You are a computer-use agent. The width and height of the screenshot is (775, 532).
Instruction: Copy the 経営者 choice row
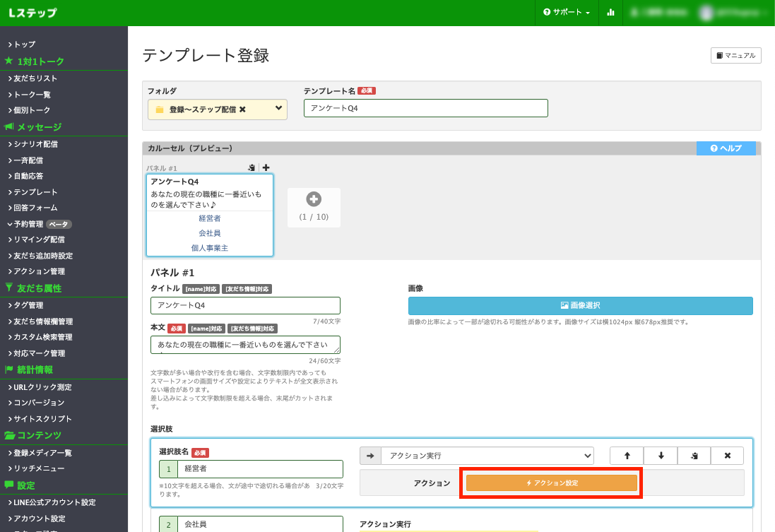click(694, 456)
